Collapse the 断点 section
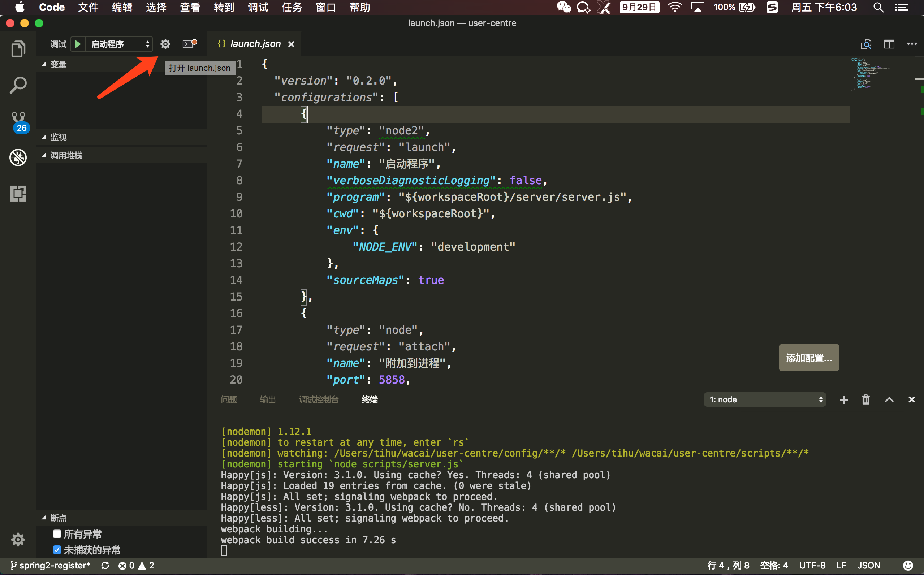The image size is (924, 575). click(x=121, y=518)
